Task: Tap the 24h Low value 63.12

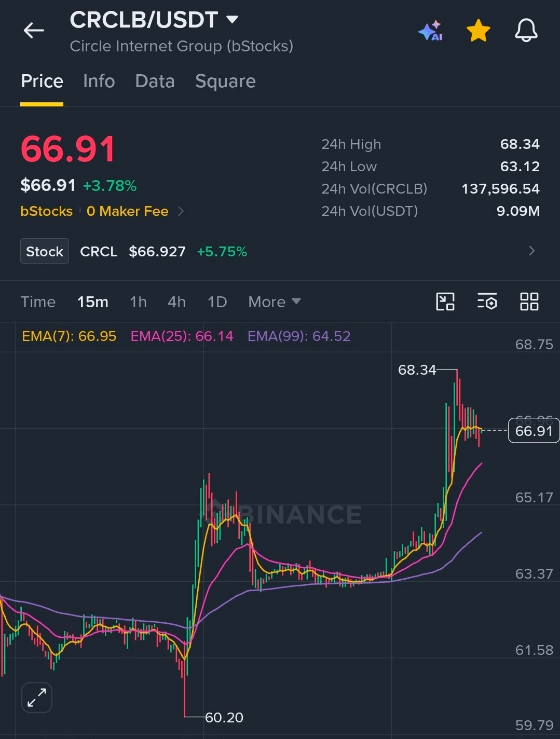Action: click(x=520, y=167)
